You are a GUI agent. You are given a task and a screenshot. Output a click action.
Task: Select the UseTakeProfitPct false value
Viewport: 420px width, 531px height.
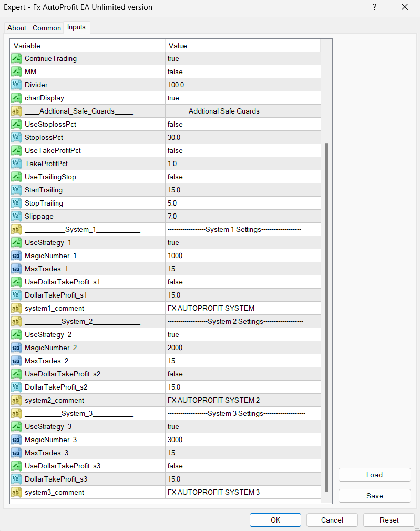tap(242, 150)
